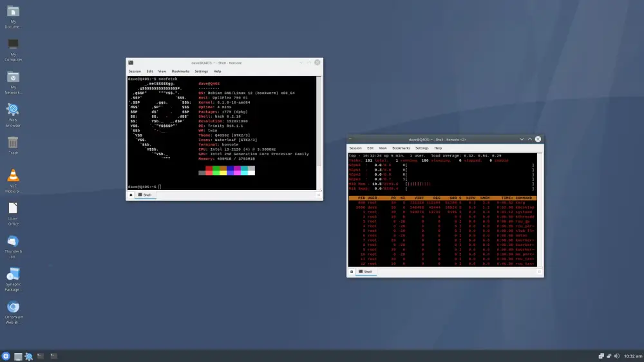
Task: Open the Session menu in neofetch Konsole
Action: pyautogui.click(x=135, y=71)
